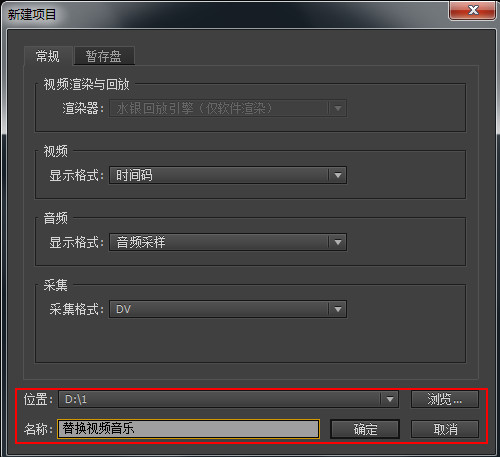Open the 音频采样 audio display format box

pyautogui.click(x=228, y=242)
